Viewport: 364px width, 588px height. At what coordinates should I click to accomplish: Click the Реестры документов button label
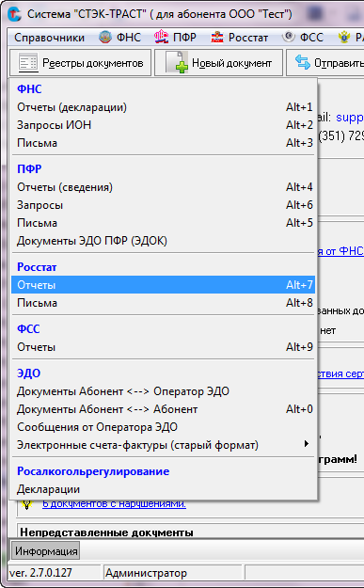[92, 63]
